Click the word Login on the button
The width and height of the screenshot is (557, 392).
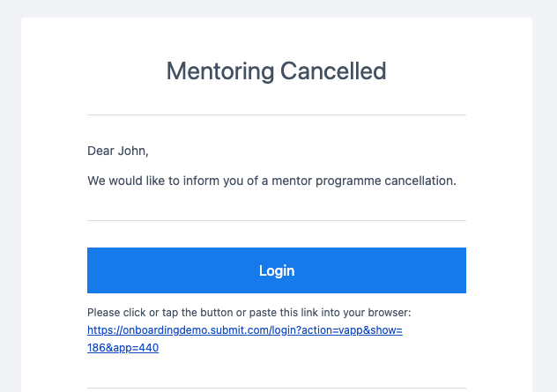277,270
